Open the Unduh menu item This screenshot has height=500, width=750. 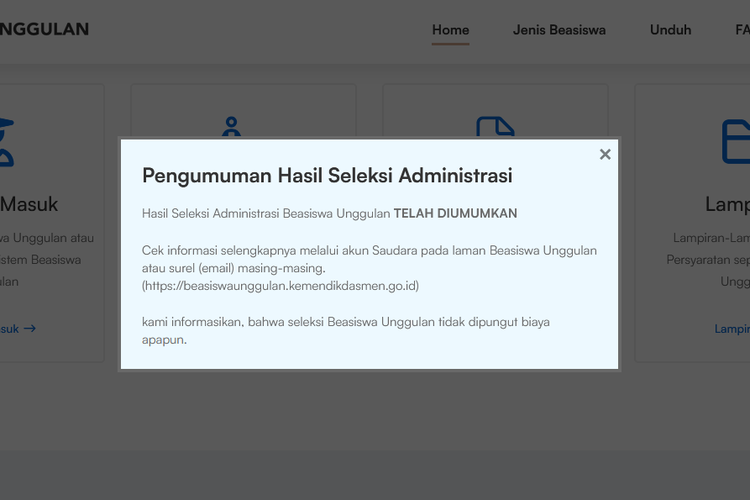[x=670, y=30]
